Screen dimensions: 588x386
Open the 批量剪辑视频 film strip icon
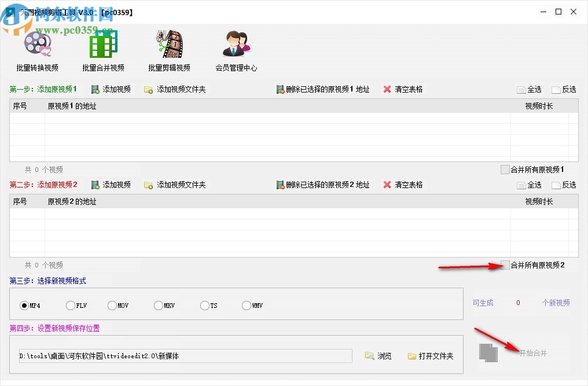coord(170,44)
